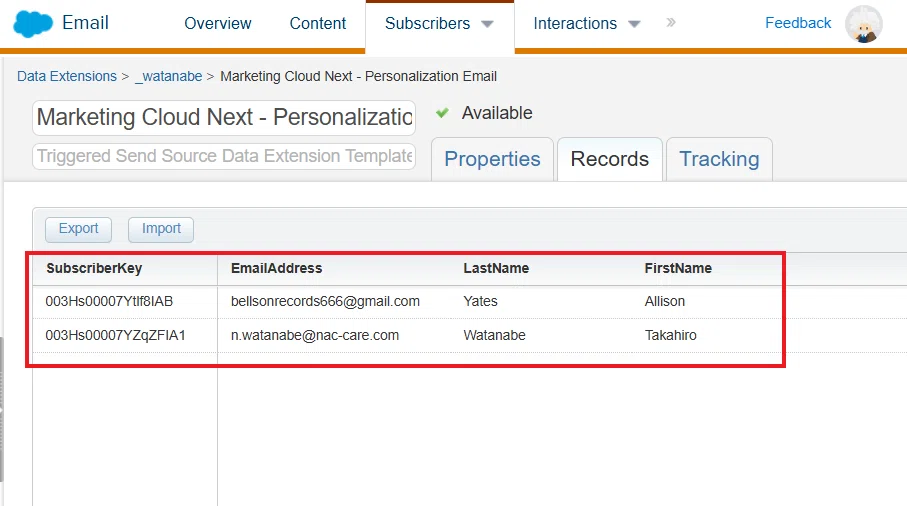
Task: Click the Allison first name cell
Action: click(665, 301)
